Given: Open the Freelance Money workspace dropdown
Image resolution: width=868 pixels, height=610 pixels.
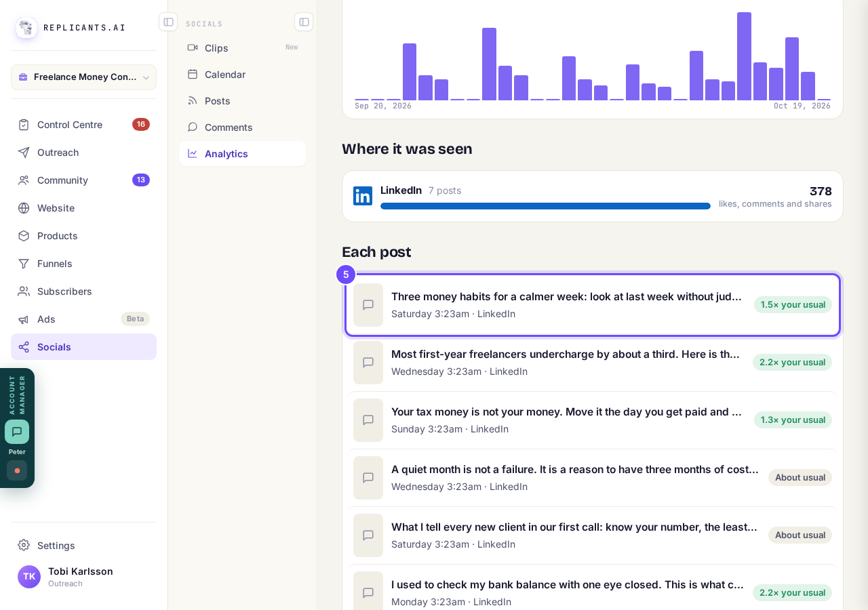Looking at the screenshot, I should pos(83,77).
